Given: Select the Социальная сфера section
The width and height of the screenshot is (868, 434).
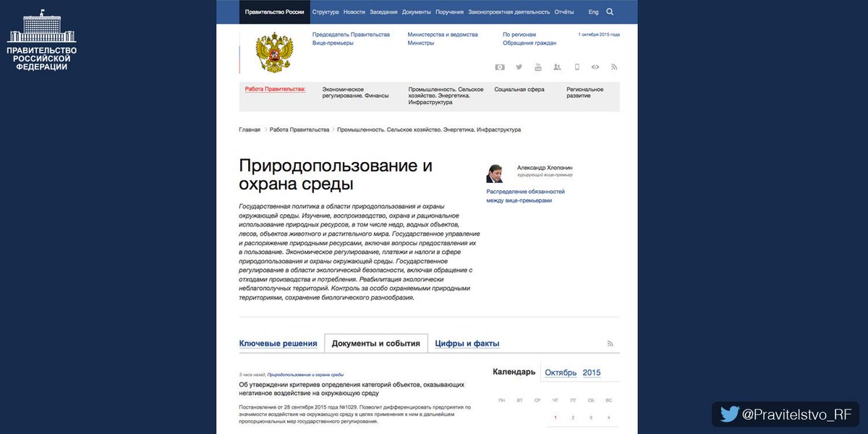Looking at the screenshot, I should (x=519, y=89).
